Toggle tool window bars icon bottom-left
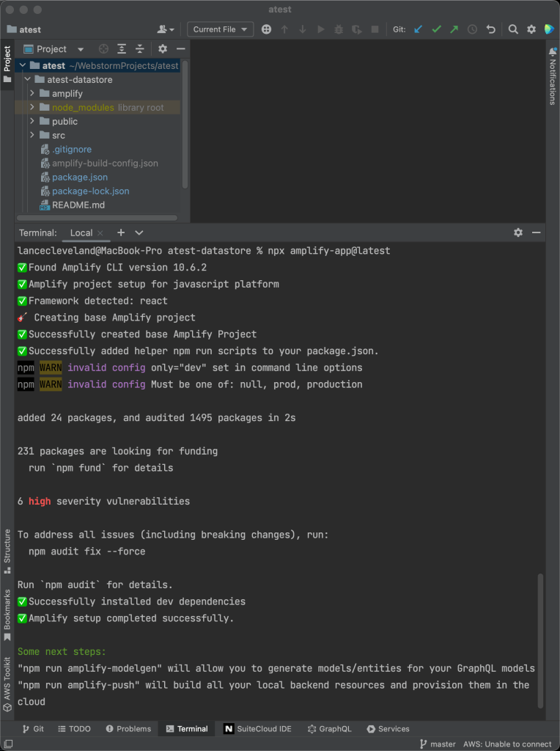The height and width of the screenshot is (751, 560). (7, 744)
